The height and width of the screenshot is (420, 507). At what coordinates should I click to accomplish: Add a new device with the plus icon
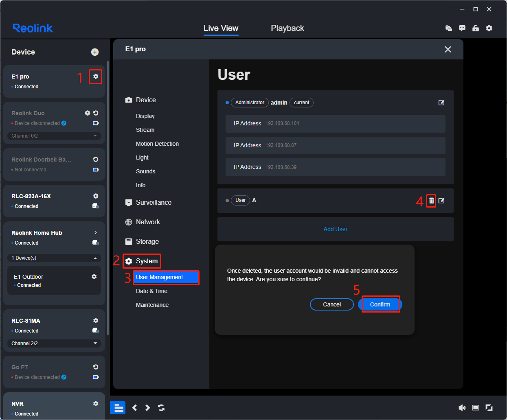tap(95, 52)
